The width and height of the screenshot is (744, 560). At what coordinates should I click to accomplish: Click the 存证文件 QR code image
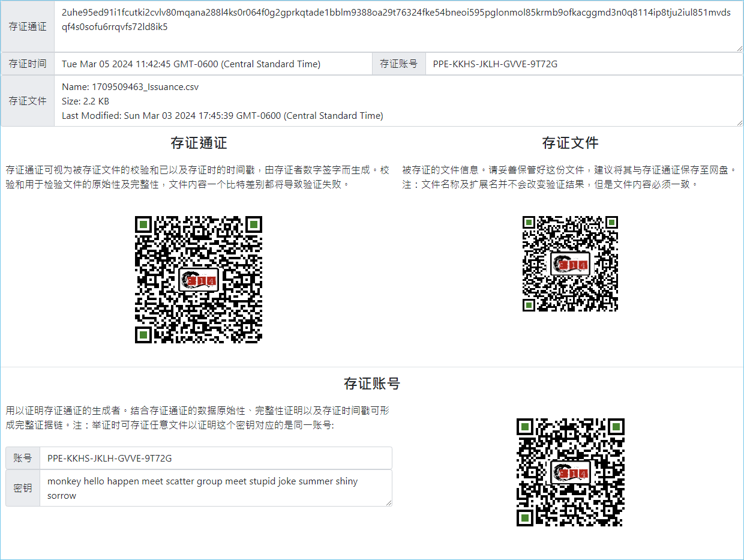(x=570, y=263)
